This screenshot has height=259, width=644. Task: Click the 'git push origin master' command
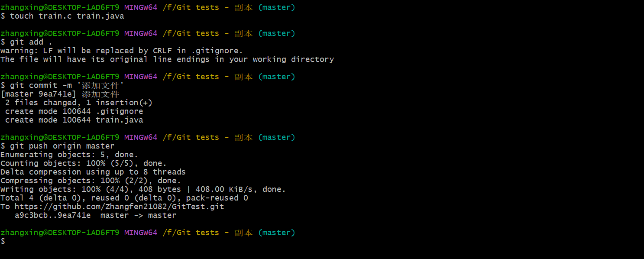point(58,146)
